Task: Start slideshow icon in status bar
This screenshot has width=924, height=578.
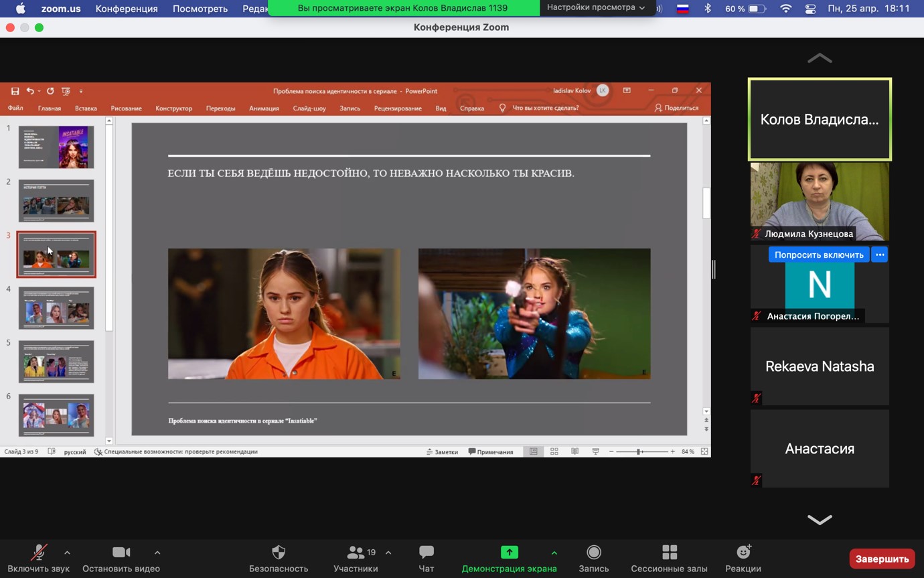Action: [x=595, y=452]
